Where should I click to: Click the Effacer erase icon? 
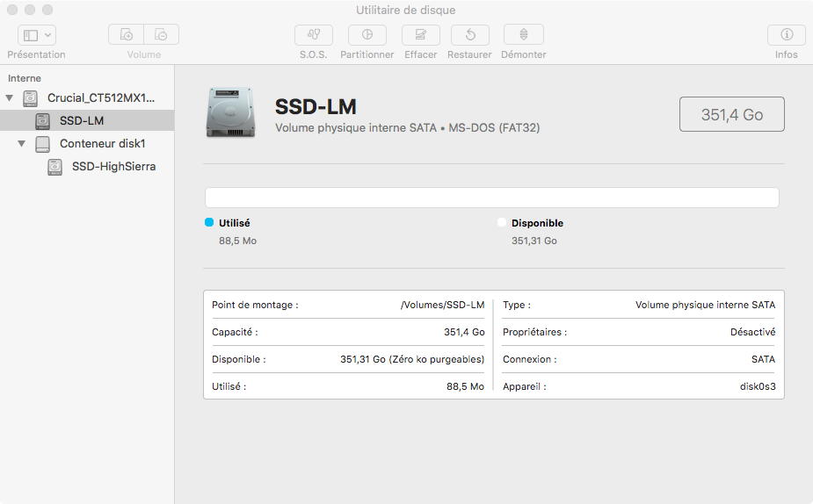click(421, 35)
